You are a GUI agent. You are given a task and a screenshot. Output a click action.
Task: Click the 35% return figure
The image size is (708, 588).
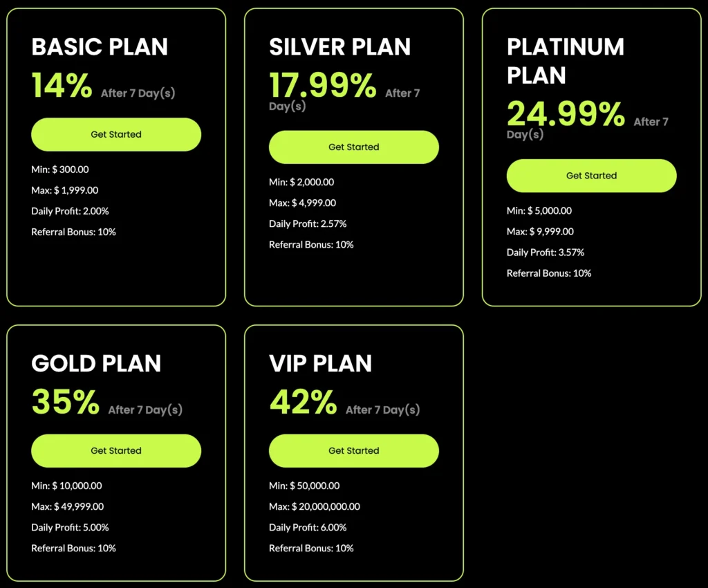(65, 402)
